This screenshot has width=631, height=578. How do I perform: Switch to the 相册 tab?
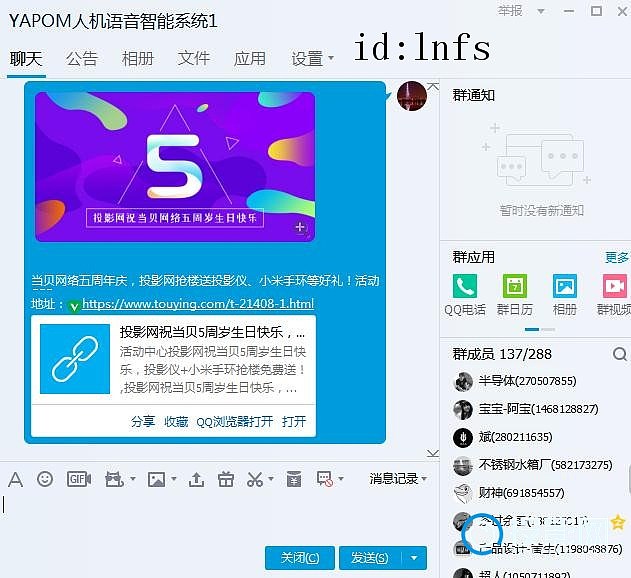pos(138,59)
